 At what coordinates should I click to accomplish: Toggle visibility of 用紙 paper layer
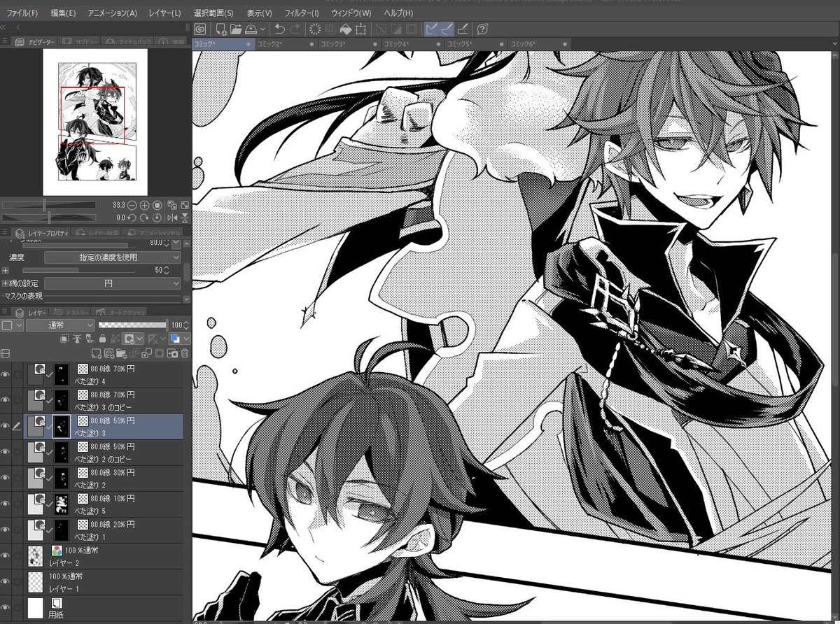[x=6, y=607]
